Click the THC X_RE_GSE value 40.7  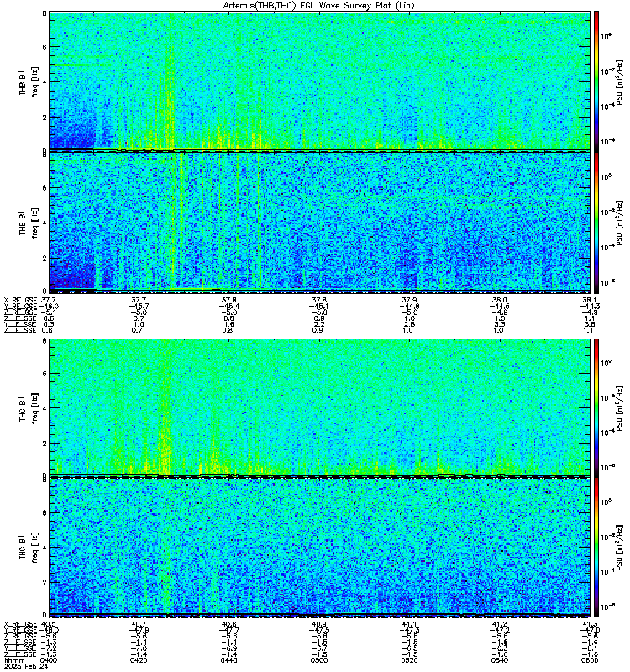point(139,624)
